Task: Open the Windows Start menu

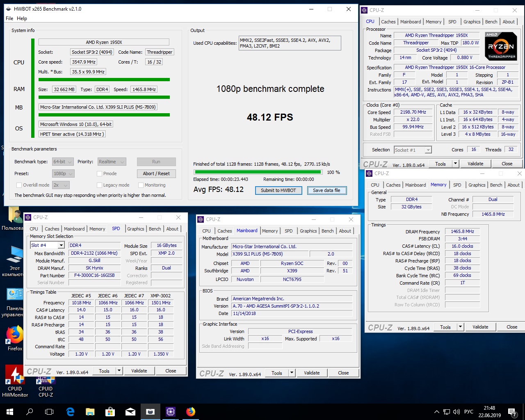Action: 10,412
